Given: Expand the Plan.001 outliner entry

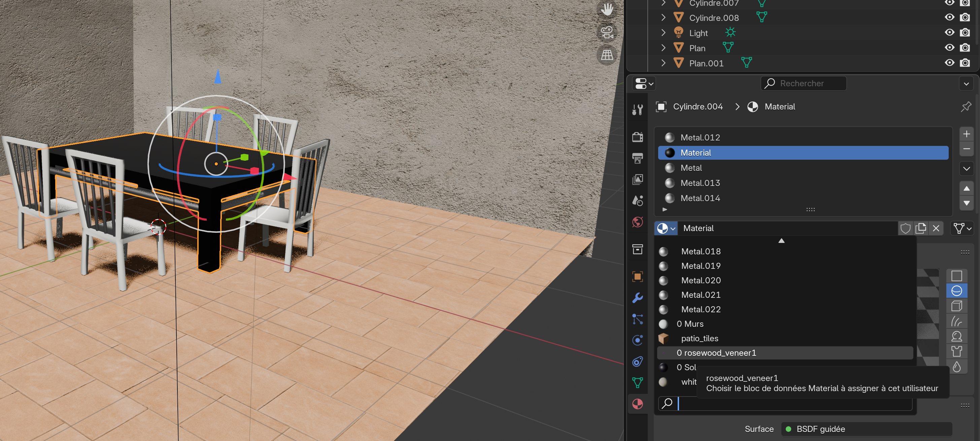Looking at the screenshot, I should (x=664, y=63).
